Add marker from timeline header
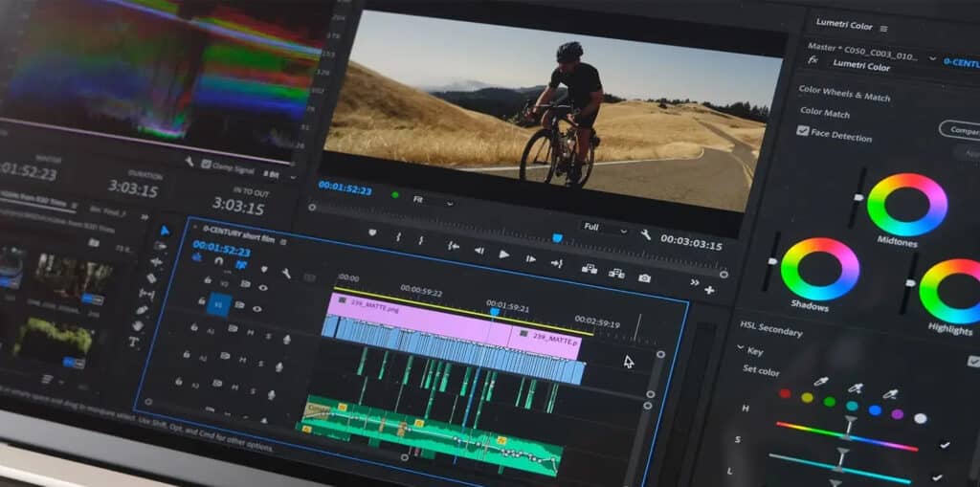This screenshot has width=980, height=487. (264, 269)
